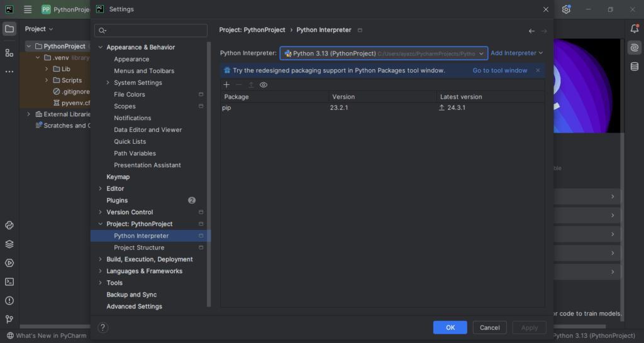Click Project: PythonProject breadcrumb
This screenshot has width=644, height=343.
[252, 30]
